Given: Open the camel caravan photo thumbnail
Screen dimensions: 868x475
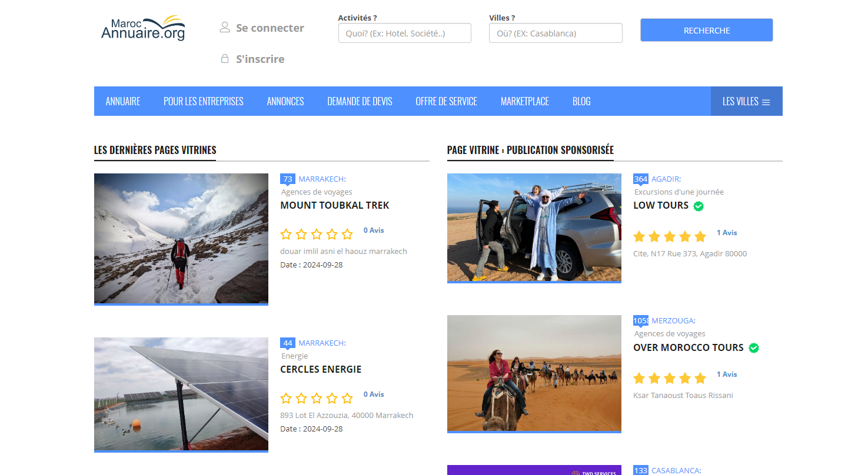Looking at the screenshot, I should pos(534,373).
